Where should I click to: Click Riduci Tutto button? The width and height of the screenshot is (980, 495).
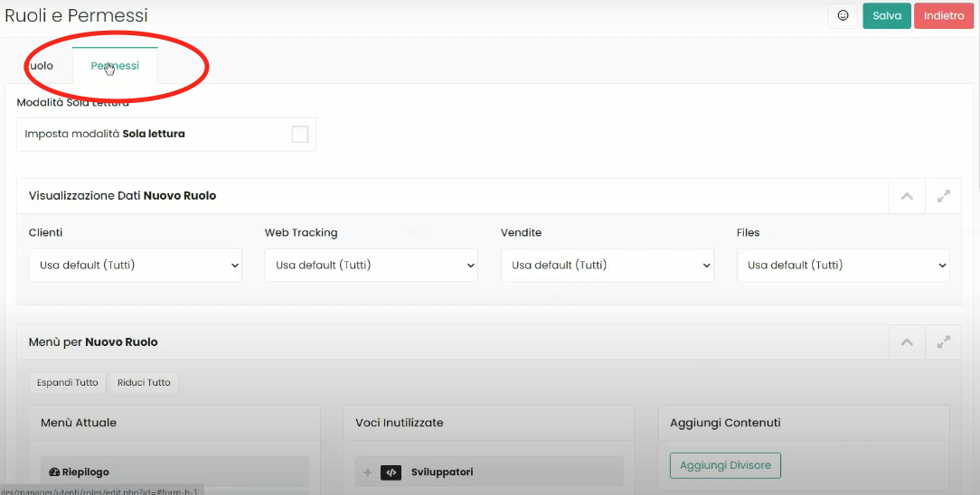pos(144,383)
